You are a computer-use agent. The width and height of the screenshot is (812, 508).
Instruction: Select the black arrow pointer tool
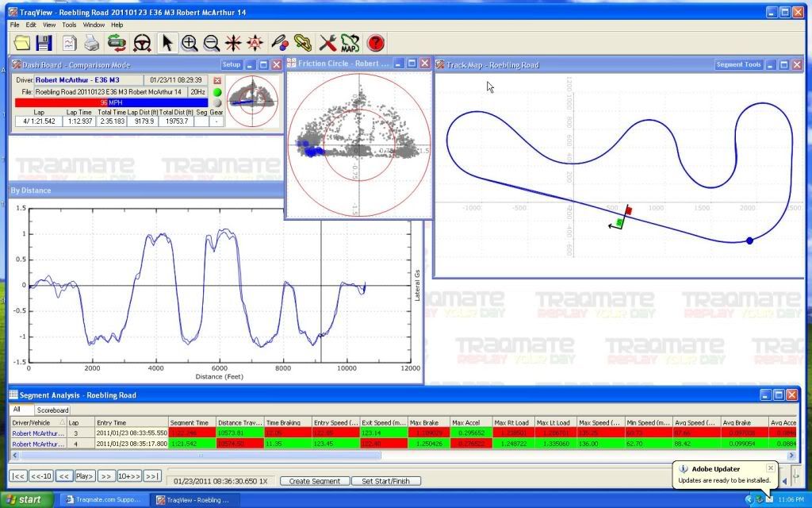167,43
